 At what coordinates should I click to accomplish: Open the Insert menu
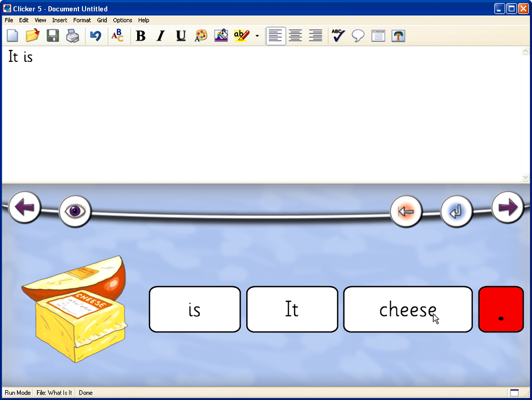point(60,20)
